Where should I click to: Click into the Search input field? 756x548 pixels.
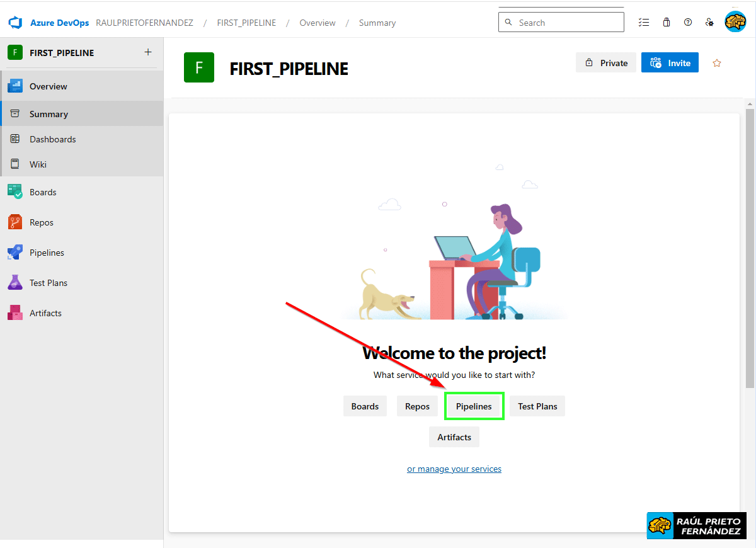point(567,23)
